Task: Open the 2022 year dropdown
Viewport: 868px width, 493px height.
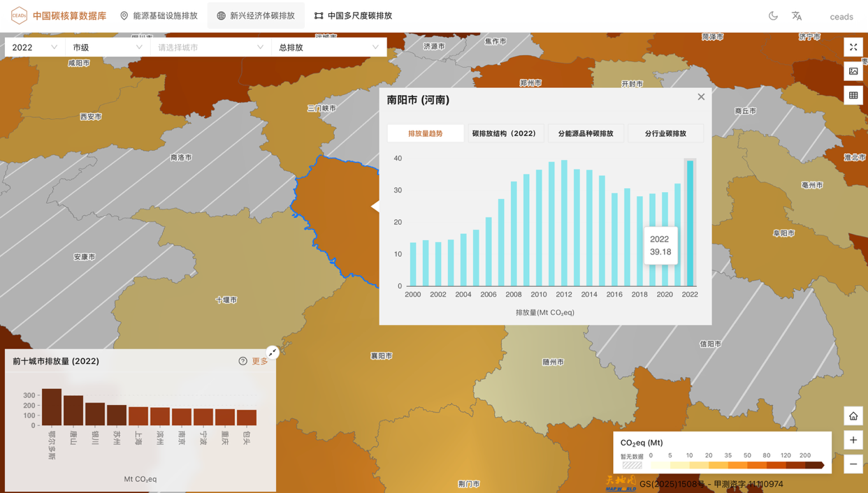Action: [35, 47]
